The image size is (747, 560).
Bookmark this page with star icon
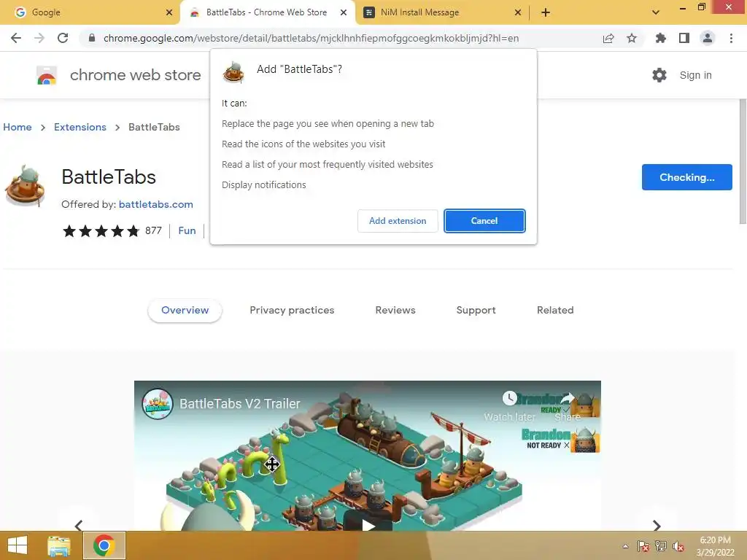click(632, 38)
